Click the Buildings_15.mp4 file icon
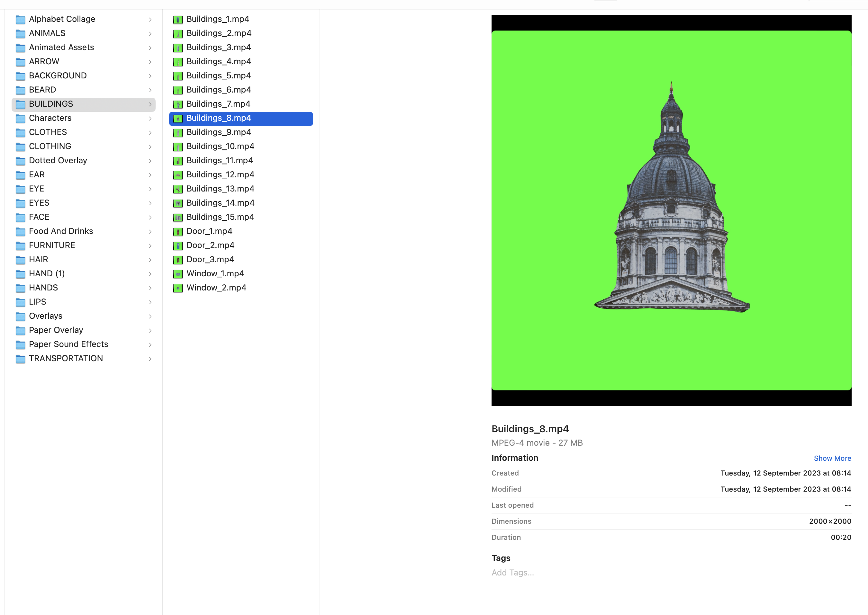This screenshot has height=615, width=868. (178, 217)
